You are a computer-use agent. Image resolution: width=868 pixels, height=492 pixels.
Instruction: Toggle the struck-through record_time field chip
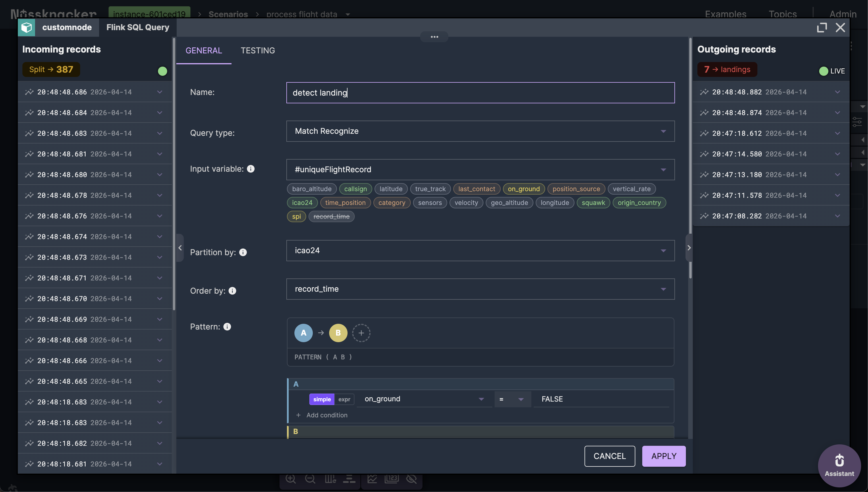[331, 216]
